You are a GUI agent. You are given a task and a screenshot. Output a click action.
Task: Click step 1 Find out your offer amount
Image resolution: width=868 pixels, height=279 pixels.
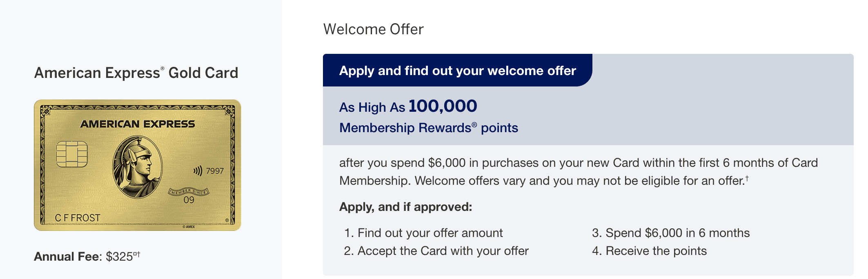pos(423,233)
